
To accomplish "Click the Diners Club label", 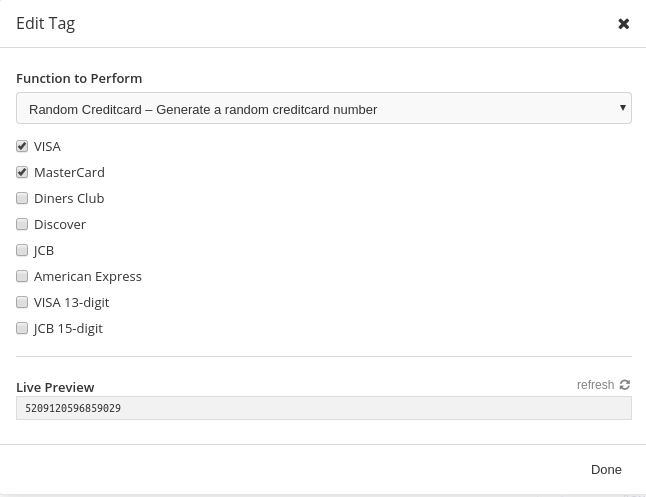I will 69,198.
